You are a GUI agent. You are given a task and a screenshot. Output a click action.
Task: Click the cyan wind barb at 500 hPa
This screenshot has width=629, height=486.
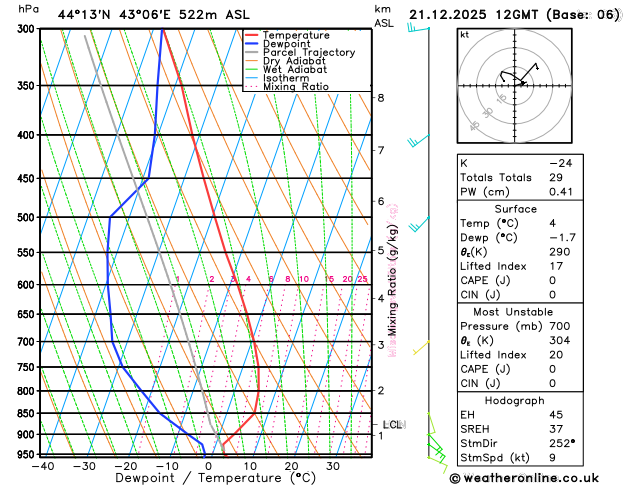[419, 224]
